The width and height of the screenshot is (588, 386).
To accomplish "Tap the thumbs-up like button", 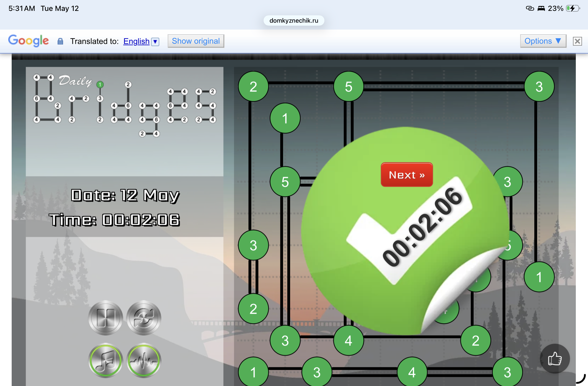I will point(555,359).
